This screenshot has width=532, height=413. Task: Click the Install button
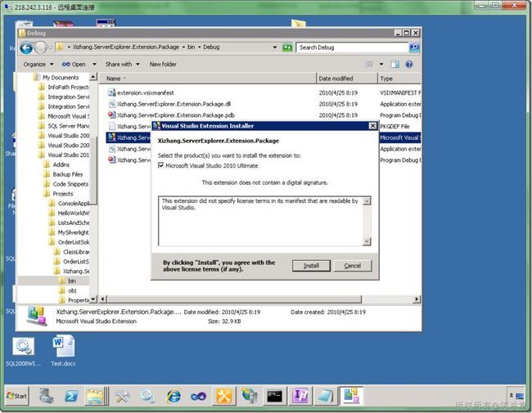(x=311, y=266)
